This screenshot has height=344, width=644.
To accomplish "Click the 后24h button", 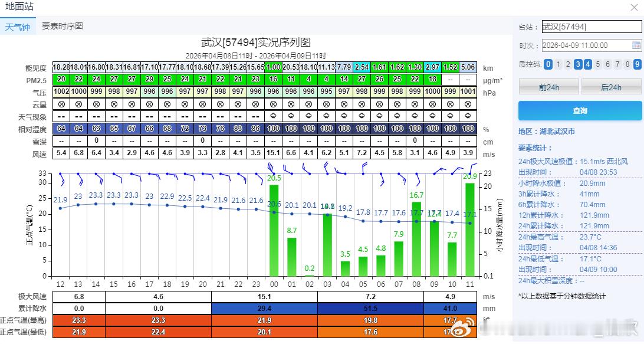I will click(612, 87).
